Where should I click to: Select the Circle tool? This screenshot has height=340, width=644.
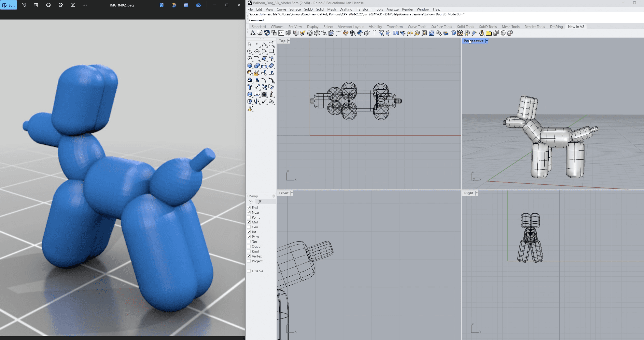(250, 51)
